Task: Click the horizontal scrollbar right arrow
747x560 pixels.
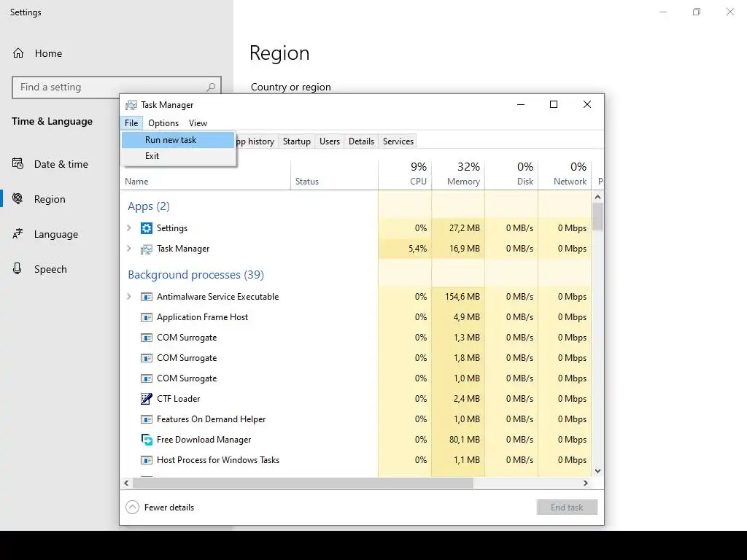Action: point(586,483)
